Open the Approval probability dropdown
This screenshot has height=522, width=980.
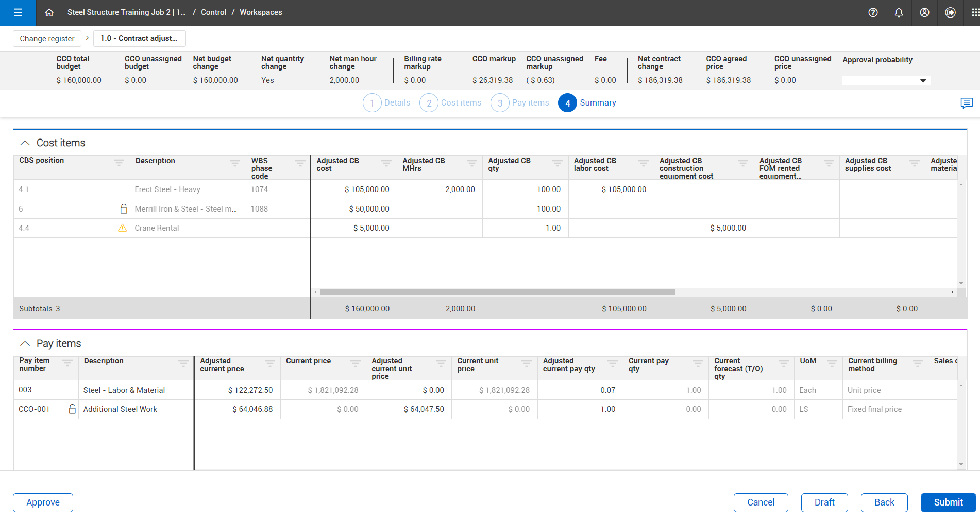[886, 81]
